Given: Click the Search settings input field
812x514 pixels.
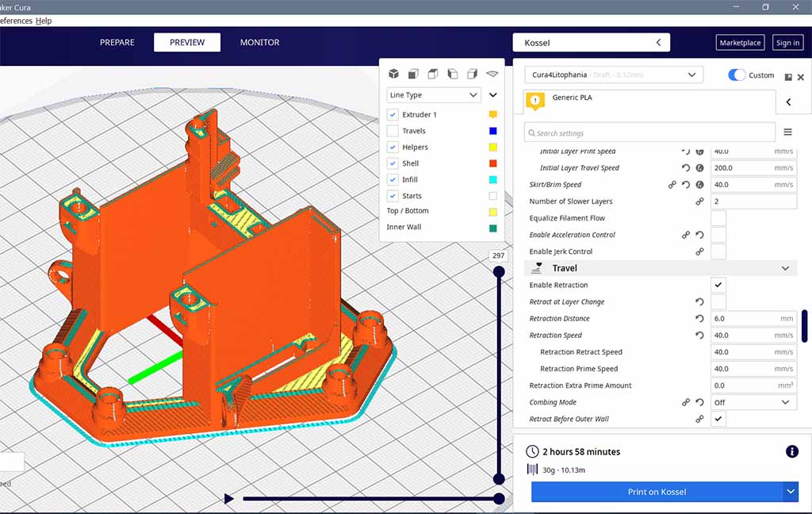Looking at the screenshot, I should (650, 132).
